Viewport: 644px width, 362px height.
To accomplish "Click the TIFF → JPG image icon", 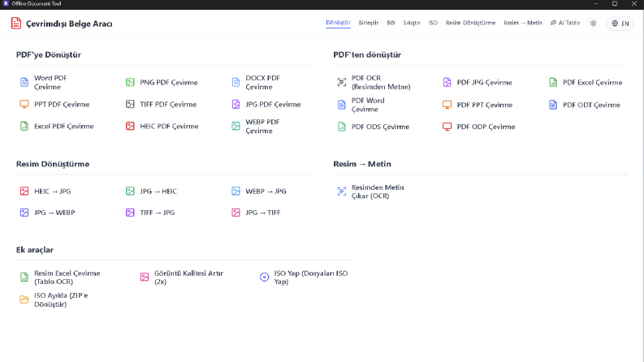I will (x=130, y=213).
